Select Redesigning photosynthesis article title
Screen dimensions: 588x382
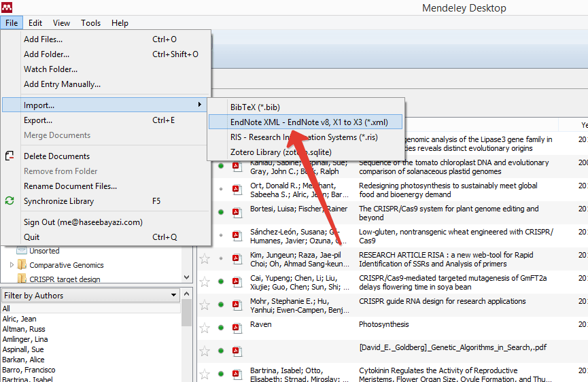coord(448,190)
